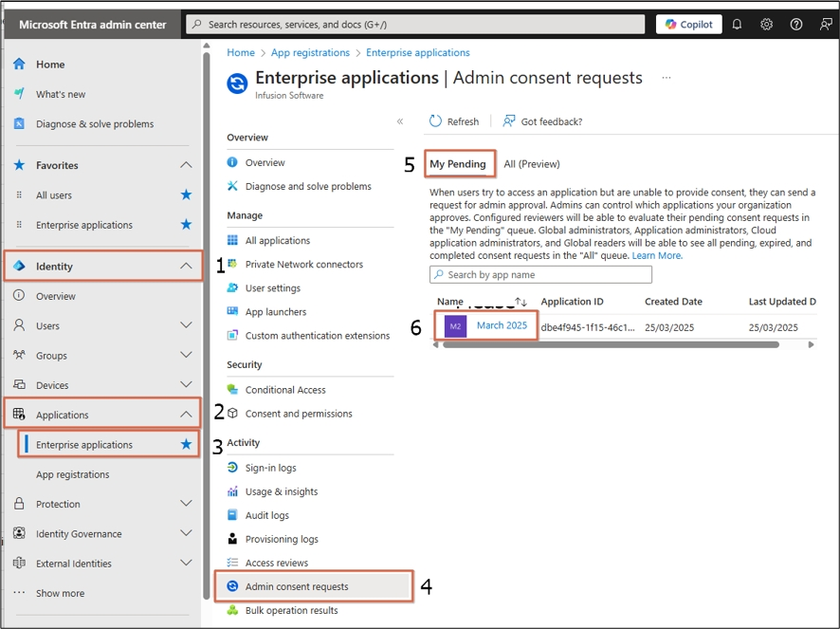Open Audit logs
The image size is (840, 629).
coord(266,515)
